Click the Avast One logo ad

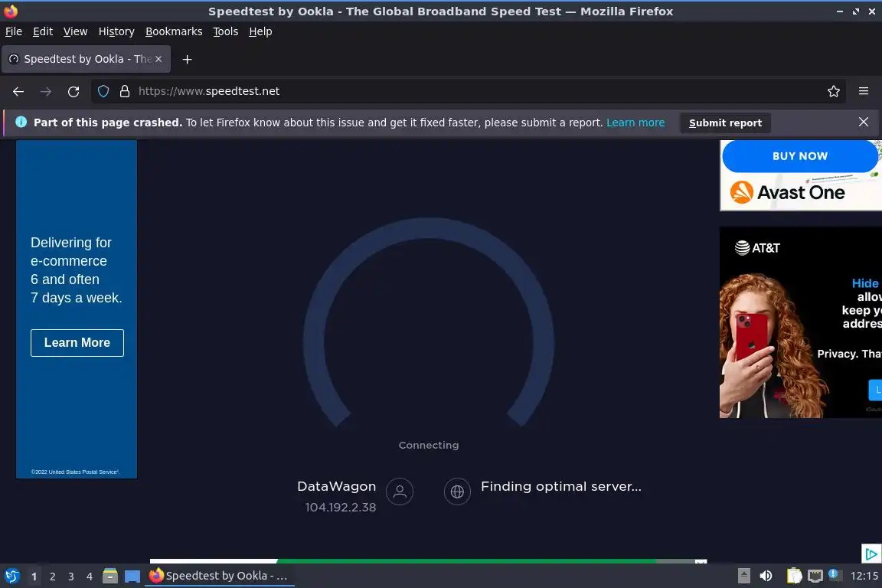point(788,192)
